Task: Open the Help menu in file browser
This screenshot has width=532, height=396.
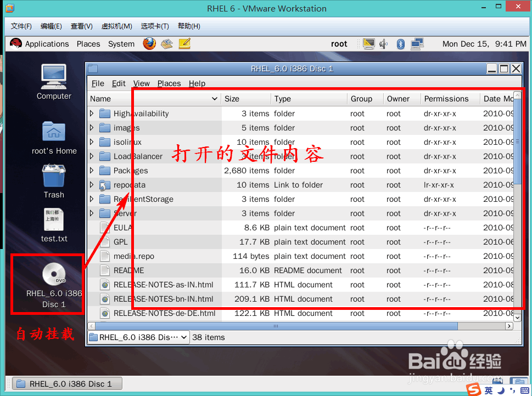Action: (x=197, y=83)
